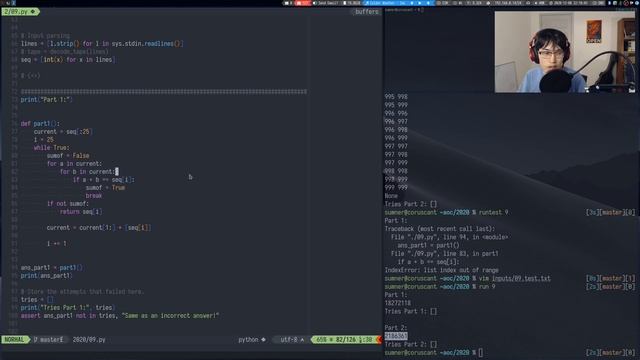Click the None output line in terminal
The image size is (640, 360).
pos(391,196)
